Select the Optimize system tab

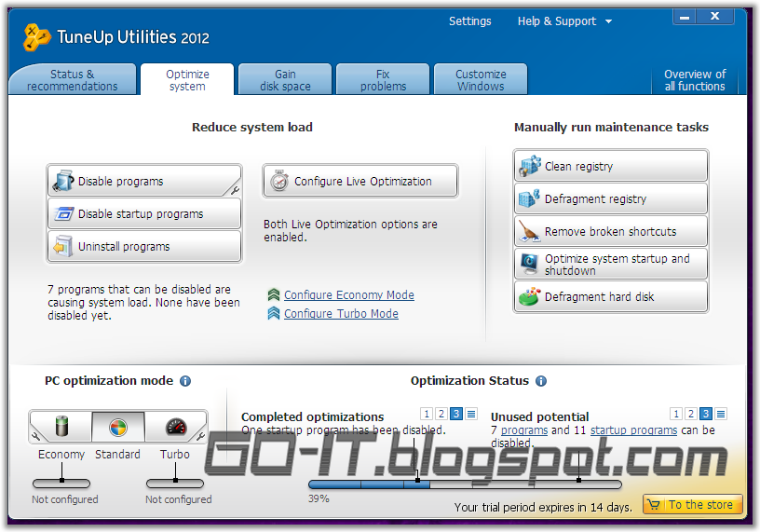pos(187,79)
